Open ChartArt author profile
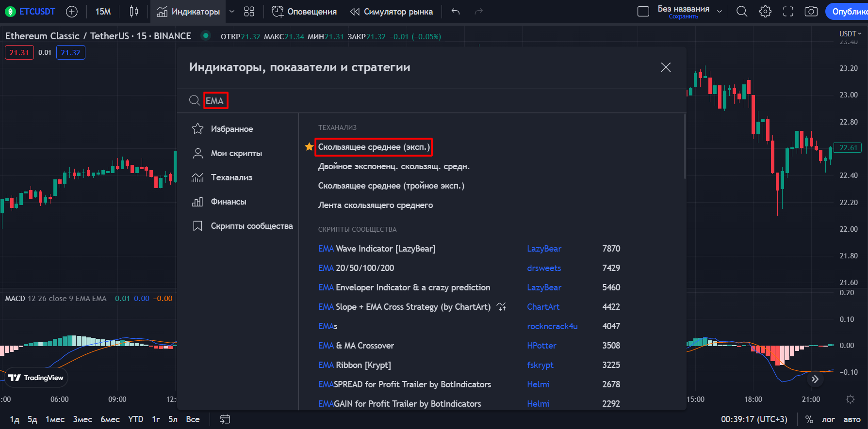Viewport: 868px width, 429px height. (x=543, y=307)
